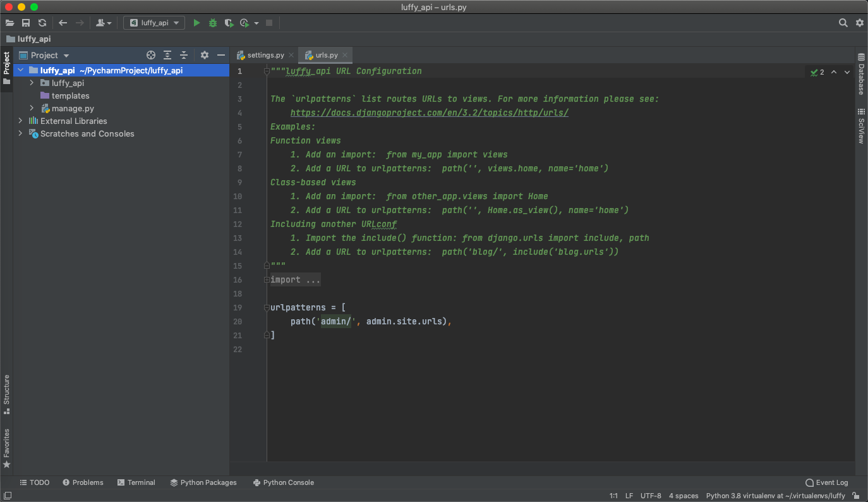Expand External Libraries in project tree
The width and height of the screenshot is (868, 502).
pos(21,121)
